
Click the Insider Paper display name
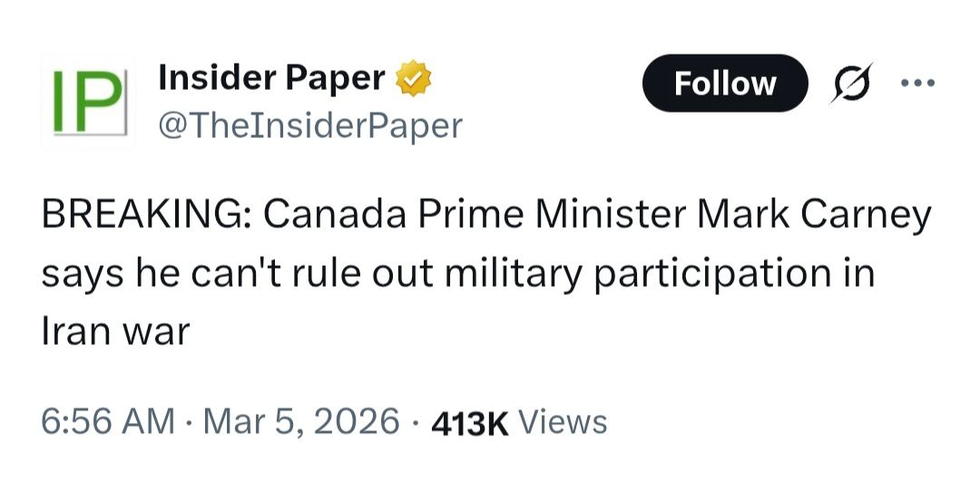pos(271,79)
